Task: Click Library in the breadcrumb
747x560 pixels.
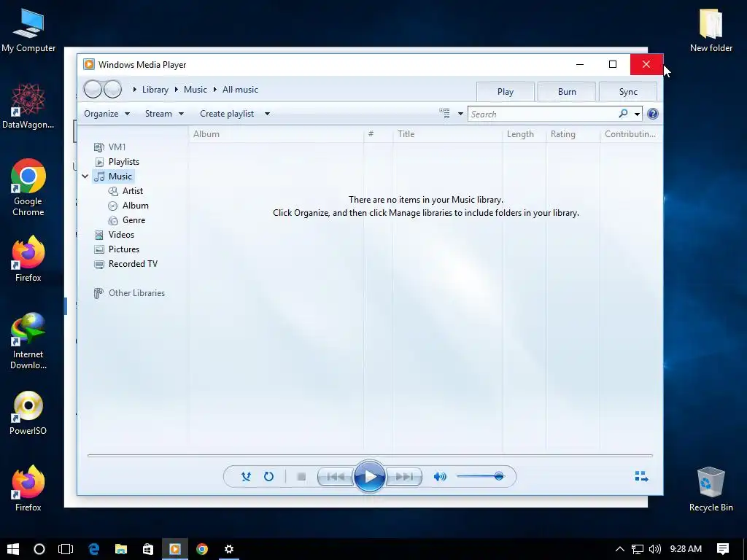Action: 155,90
